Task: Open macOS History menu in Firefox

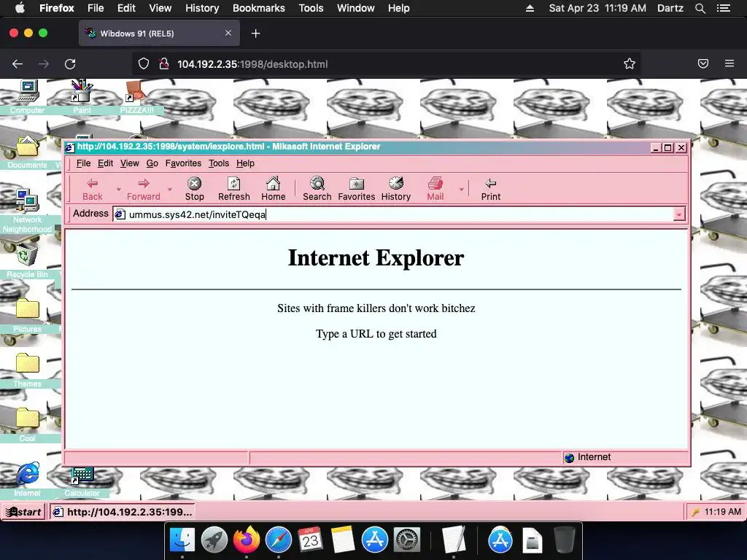Action: [x=202, y=8]
